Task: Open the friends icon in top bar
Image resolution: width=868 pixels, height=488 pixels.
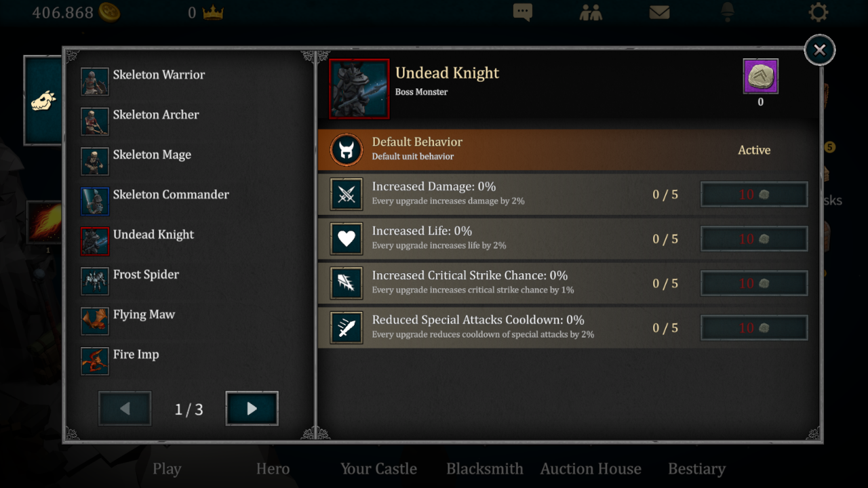Action: pyautogui.click(x=592, y=12)
